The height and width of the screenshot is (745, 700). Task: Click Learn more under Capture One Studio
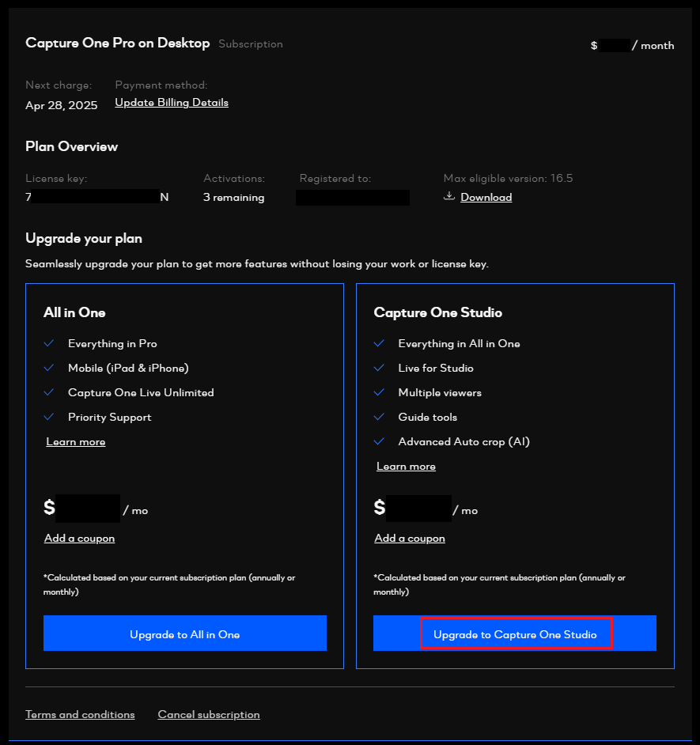point(406,467)
